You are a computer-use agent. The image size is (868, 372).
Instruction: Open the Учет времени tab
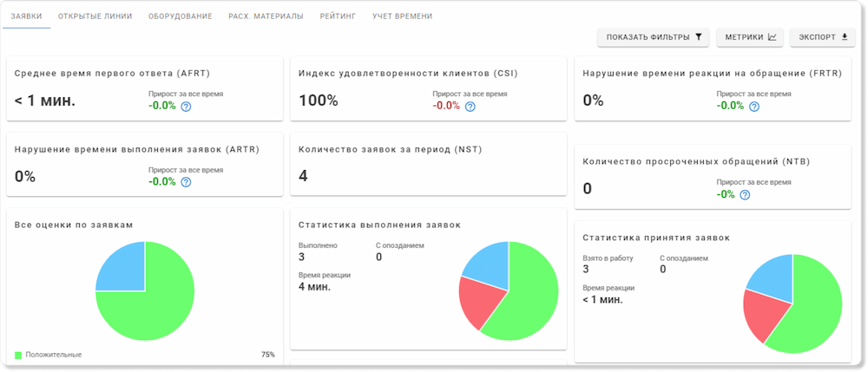pyautogui.click(x=402, y=16)
